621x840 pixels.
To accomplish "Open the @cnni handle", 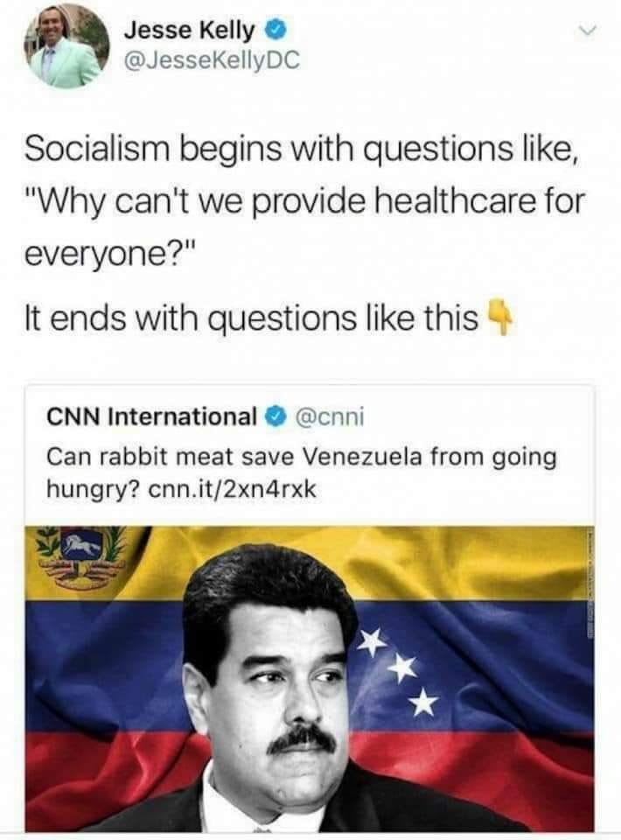I will click(x=329, y=416).
